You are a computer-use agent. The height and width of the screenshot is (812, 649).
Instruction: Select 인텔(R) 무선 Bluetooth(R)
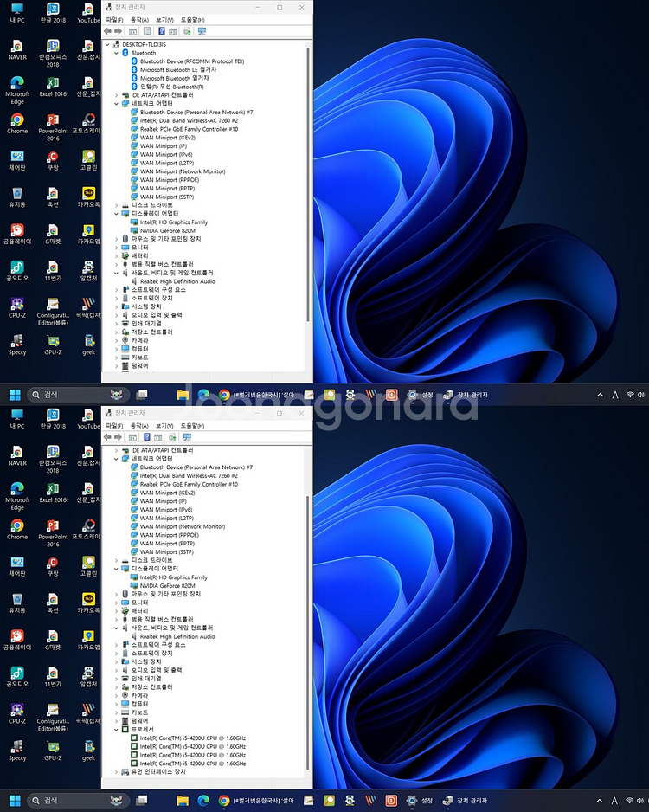[x=172, y=87]
